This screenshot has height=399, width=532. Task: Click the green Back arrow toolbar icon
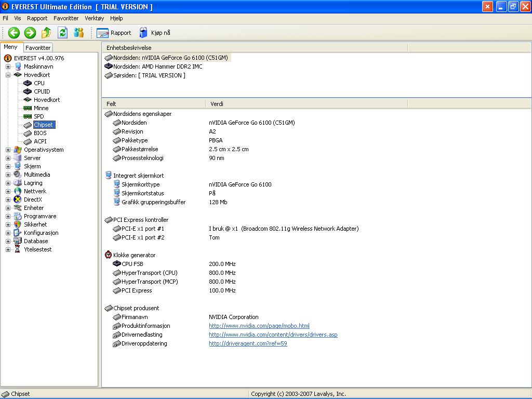14,33
